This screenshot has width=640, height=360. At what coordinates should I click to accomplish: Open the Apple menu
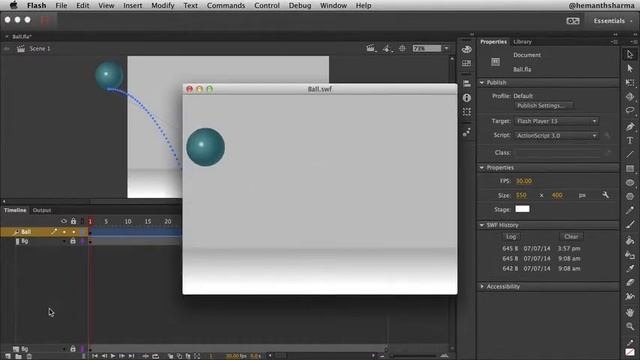(x=13, y=5)
